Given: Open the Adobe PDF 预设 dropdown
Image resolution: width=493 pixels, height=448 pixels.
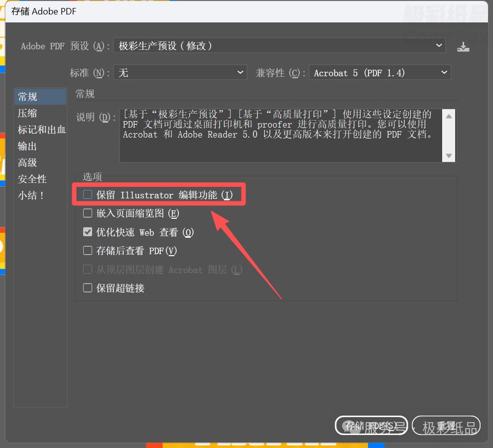Looking at the screenshot, I should (x=279, y=46).
